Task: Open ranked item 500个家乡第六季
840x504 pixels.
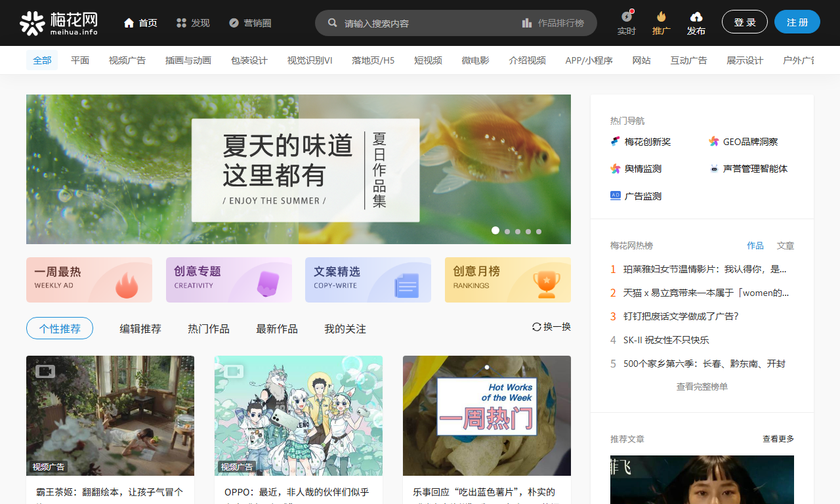Action: [704, 364]
